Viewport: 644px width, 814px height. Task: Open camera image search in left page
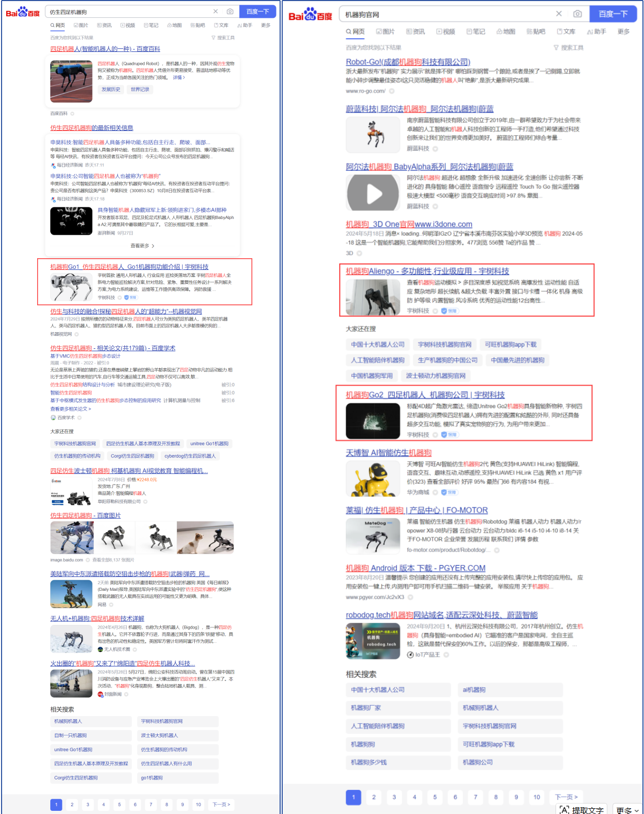pos(230,12)
